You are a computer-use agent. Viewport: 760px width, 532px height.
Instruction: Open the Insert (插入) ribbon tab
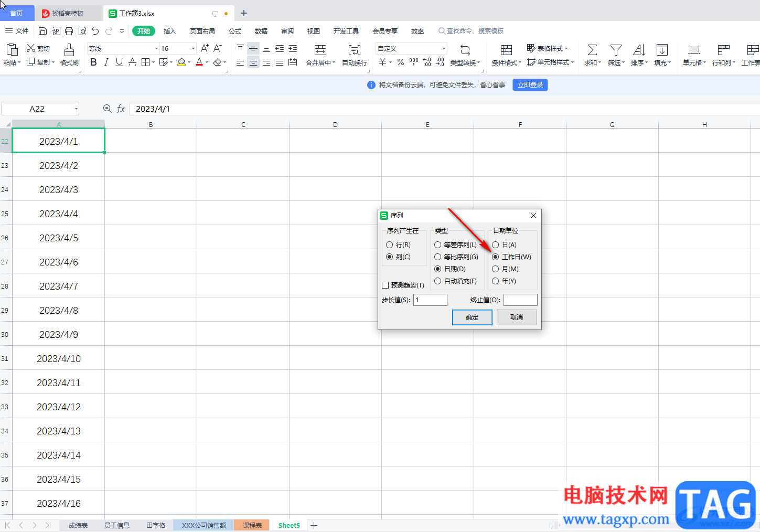point(169,31)
